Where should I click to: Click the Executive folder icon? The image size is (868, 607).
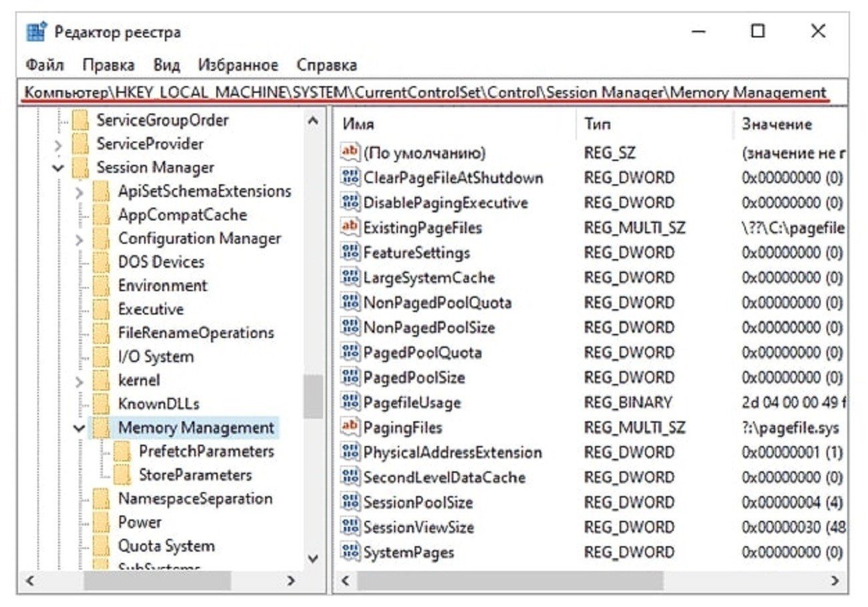click(101, 310)
